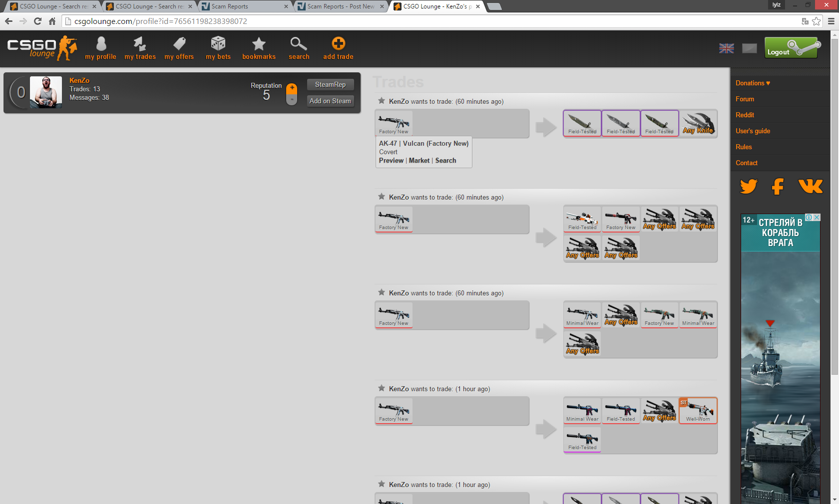The height and width of the screenshot is (504, 839).
Task: Click the Logout button
Action: click(791, 48)
